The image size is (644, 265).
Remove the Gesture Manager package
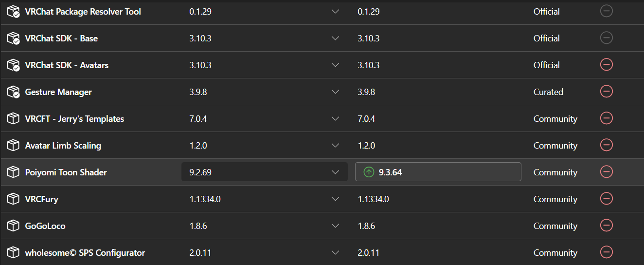point(606,91)
